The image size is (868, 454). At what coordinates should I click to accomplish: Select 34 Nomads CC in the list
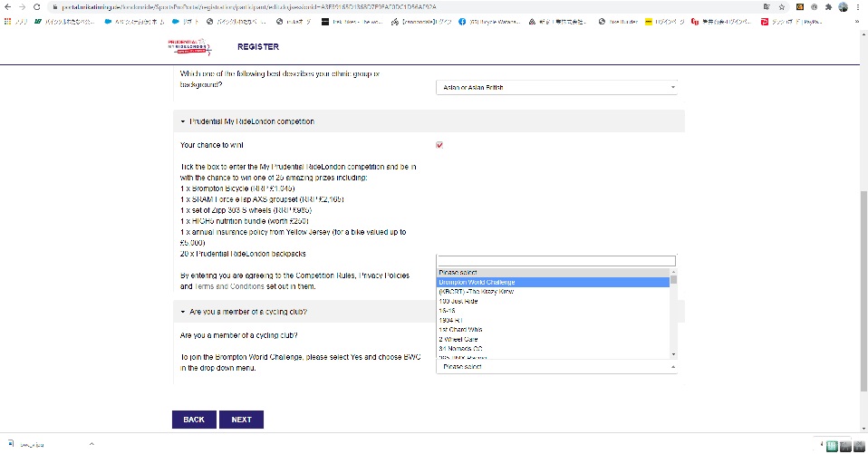[x=554, y=348]
